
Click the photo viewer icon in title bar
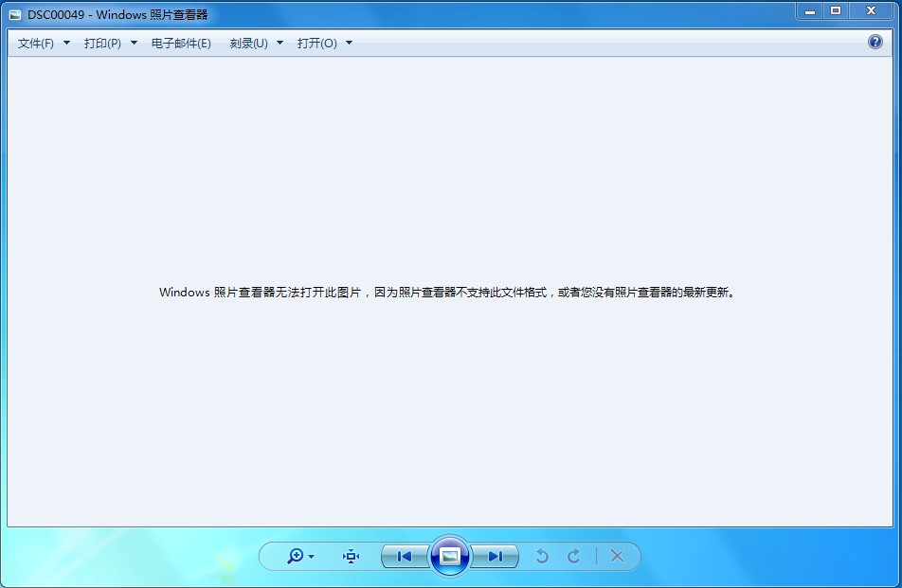click(x=15, y=15)
